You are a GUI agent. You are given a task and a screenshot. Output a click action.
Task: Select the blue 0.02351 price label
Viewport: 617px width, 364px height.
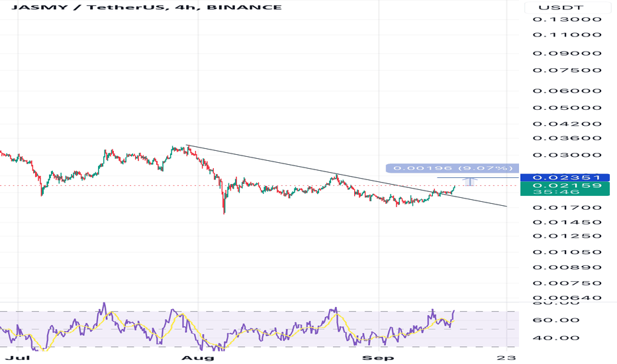coord(565,178)
